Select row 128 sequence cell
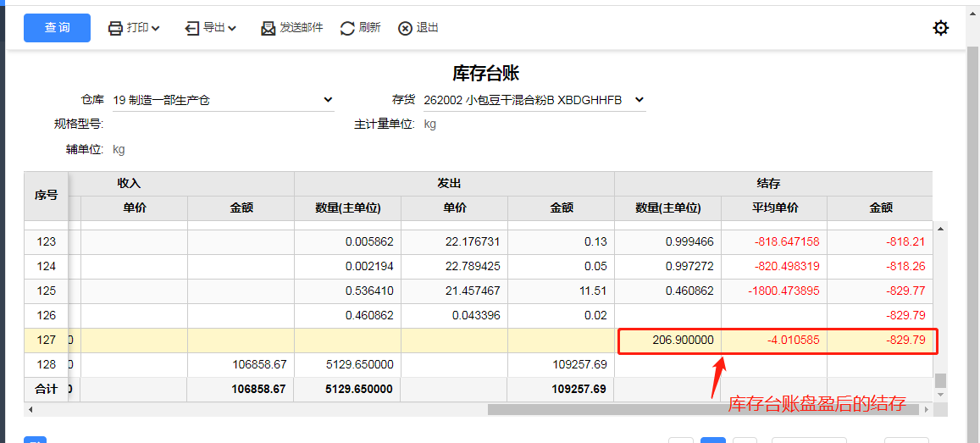Viewport: 980px width, 443px height. click(x=46, y=365)
